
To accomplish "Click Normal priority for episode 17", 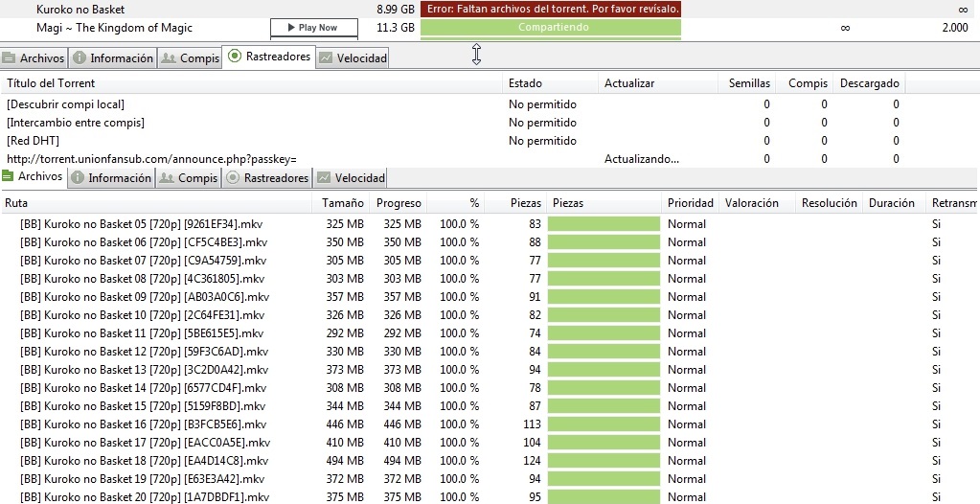I will (x=686, y=442).
